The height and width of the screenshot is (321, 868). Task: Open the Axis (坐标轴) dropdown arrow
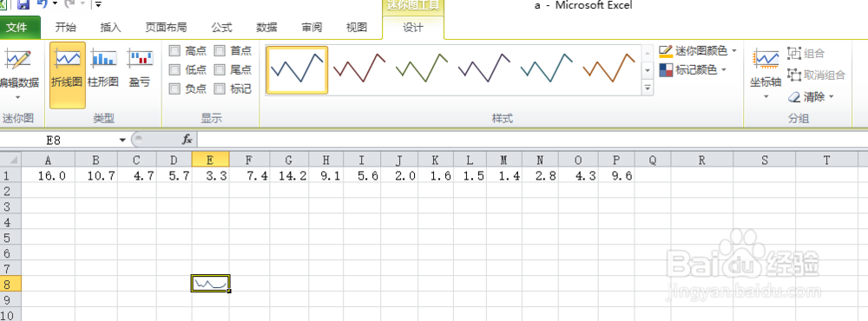click(x=766, y=97)
